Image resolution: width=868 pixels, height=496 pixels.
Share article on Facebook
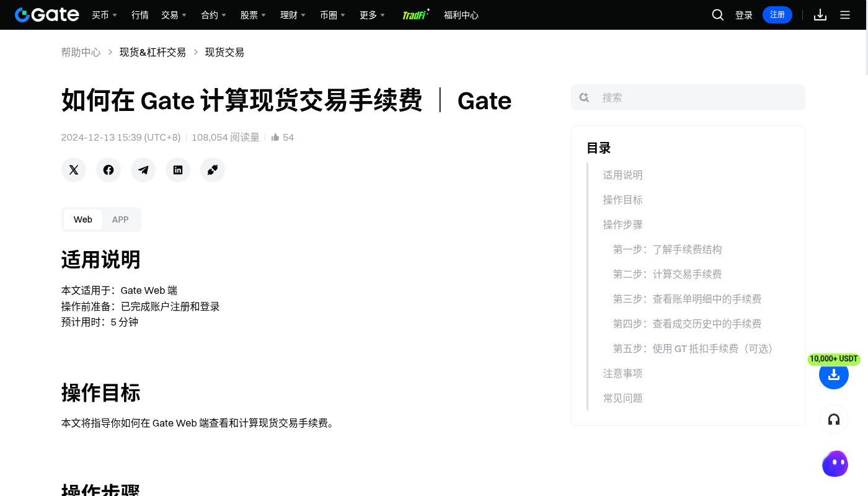tap(108, 170)
